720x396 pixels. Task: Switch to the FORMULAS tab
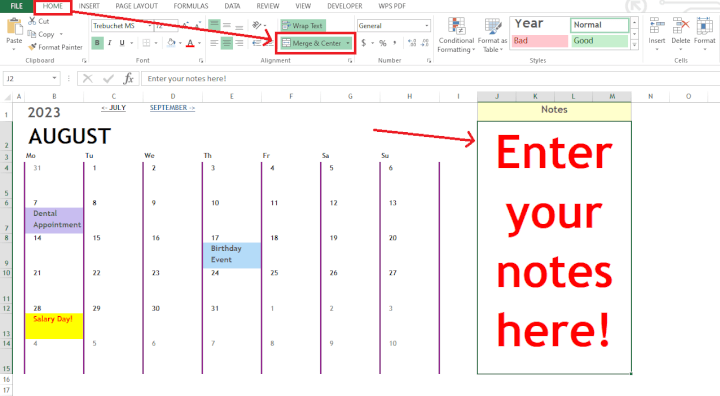[191, 6]
